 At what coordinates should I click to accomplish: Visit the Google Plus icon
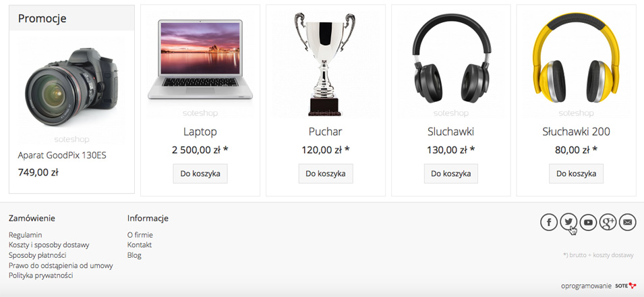pyautogui.click(x=608, y=222)
